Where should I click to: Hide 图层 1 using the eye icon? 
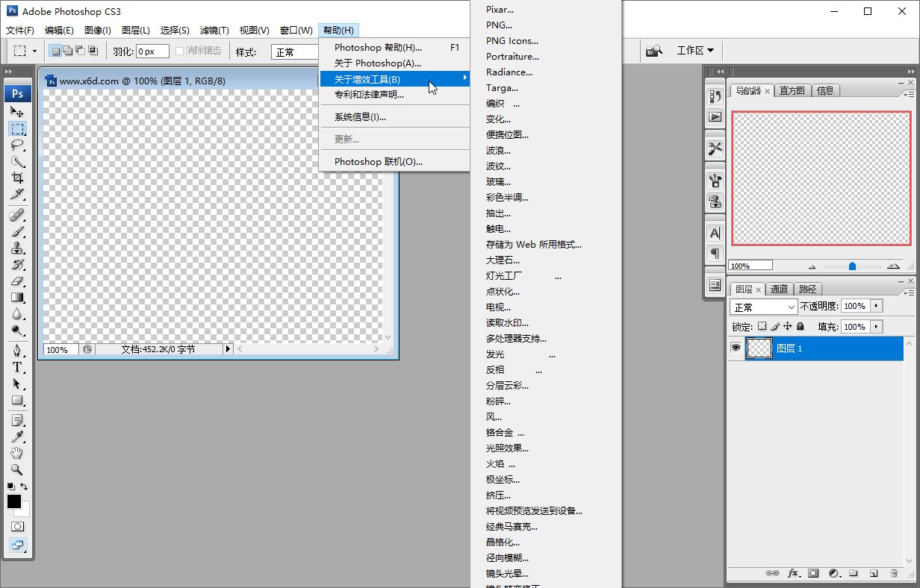pos(736,348)
